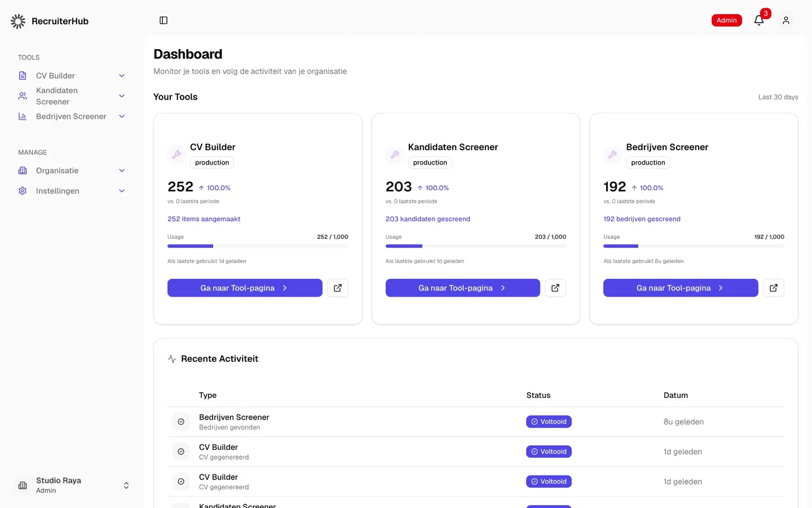Click the wrench icon on Bedrijven Screener card

(x=612, y=154)
